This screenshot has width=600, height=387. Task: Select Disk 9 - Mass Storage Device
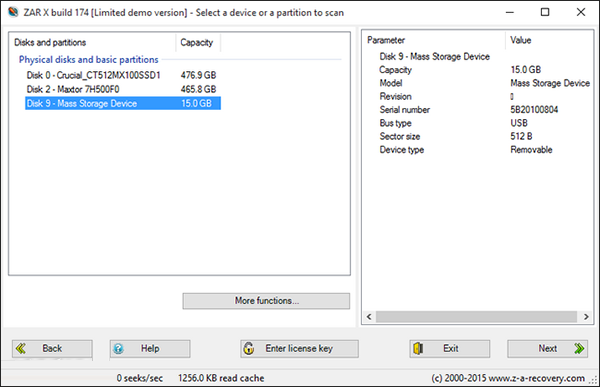click(x=123, y=103)
